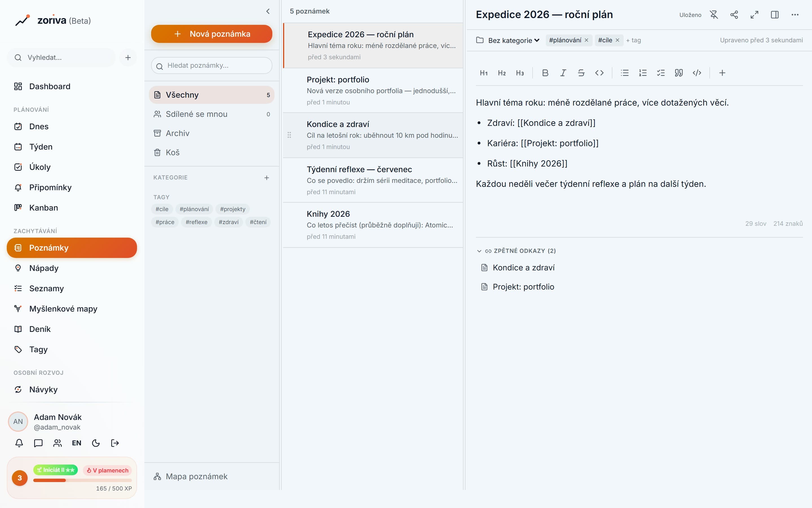The width and height of the screenshot is (812, 508).
Task: Select the Všechny notes folder
Action: click(x=212, y=95)
